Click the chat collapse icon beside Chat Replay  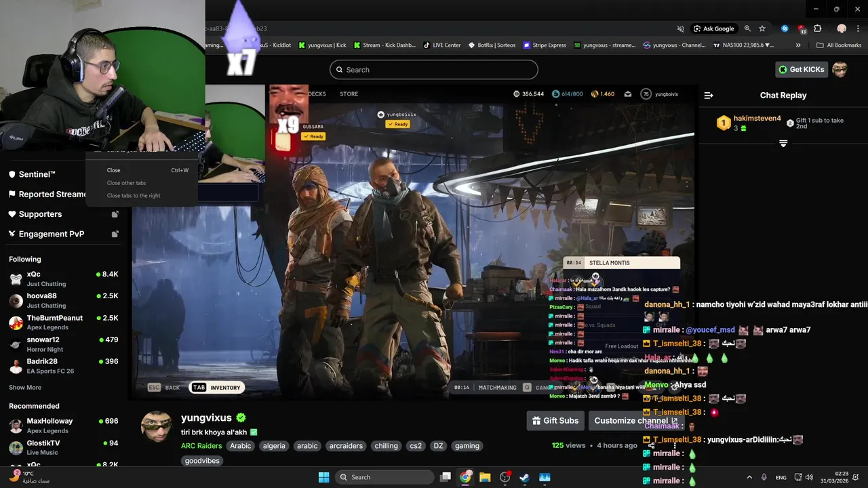709,96
